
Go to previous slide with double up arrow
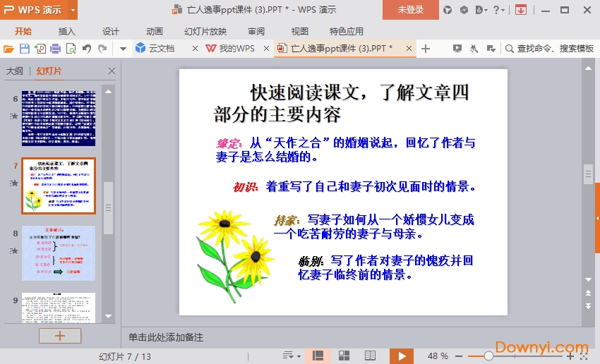[x=589, y=293]
